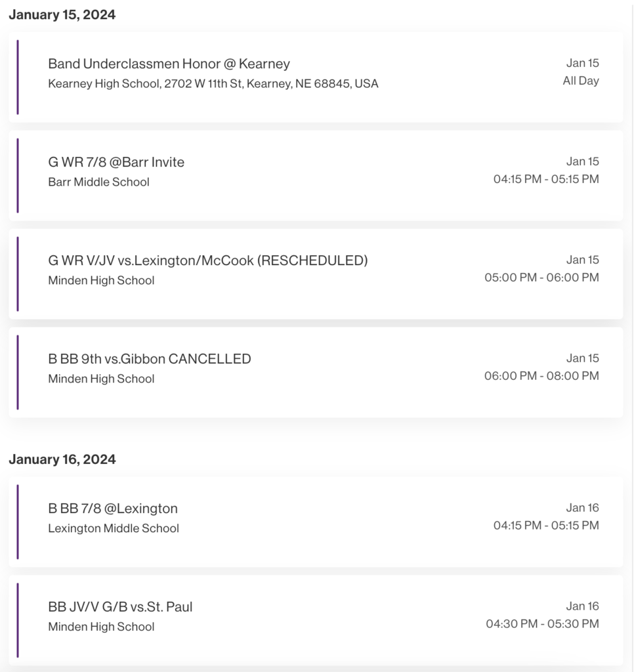Click 06:00 PM - 08:00 PM time on Gibbon card
The image size is (634, 672).
(x=542, y=376)
